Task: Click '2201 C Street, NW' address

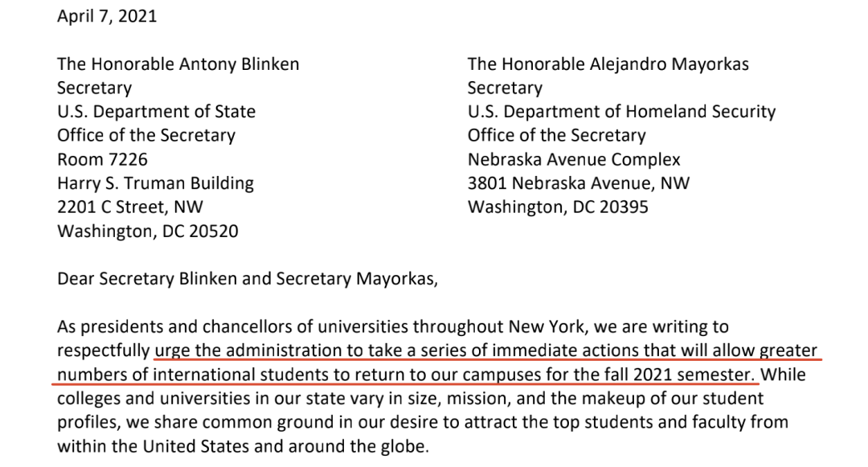Action: (130, 207)
